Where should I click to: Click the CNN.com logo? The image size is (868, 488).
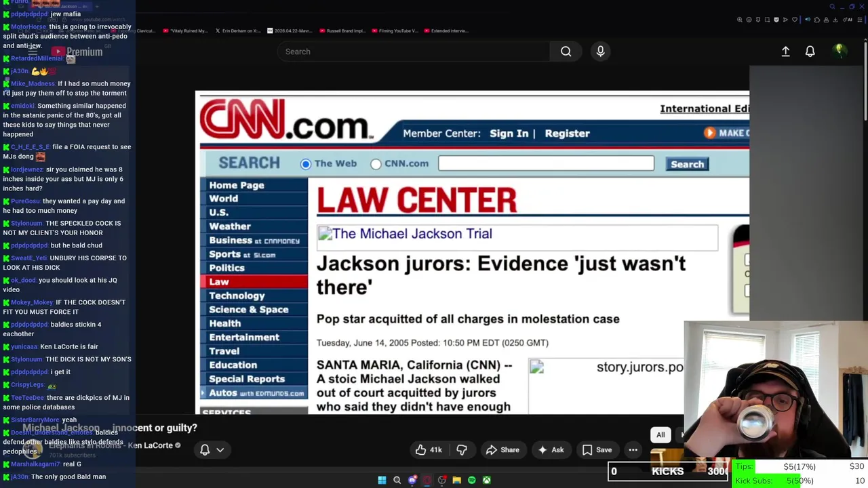coord(286,119)
